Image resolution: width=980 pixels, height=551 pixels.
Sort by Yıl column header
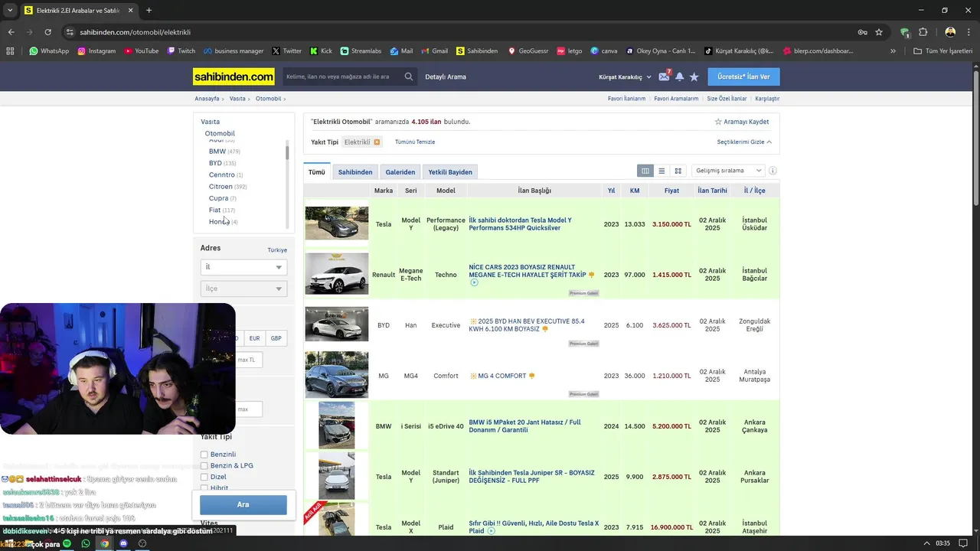(x=611, y=191)
